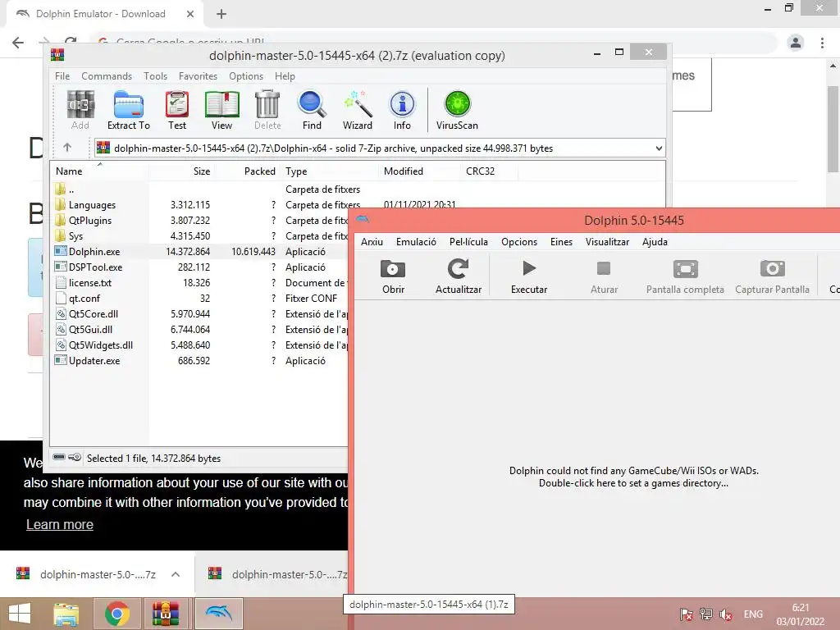Click the Learn more cookie link
The width and height of the screenshot is (840, 630).
coord(60,524)
